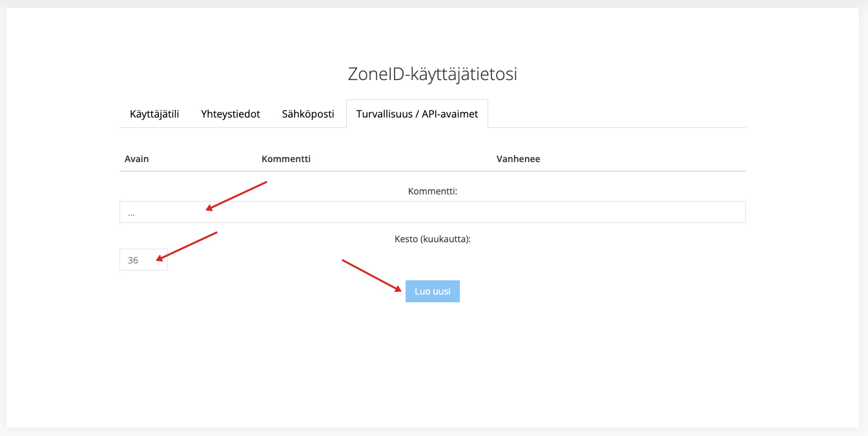Click blank white area below Luo uusi

tap(432, 362)
